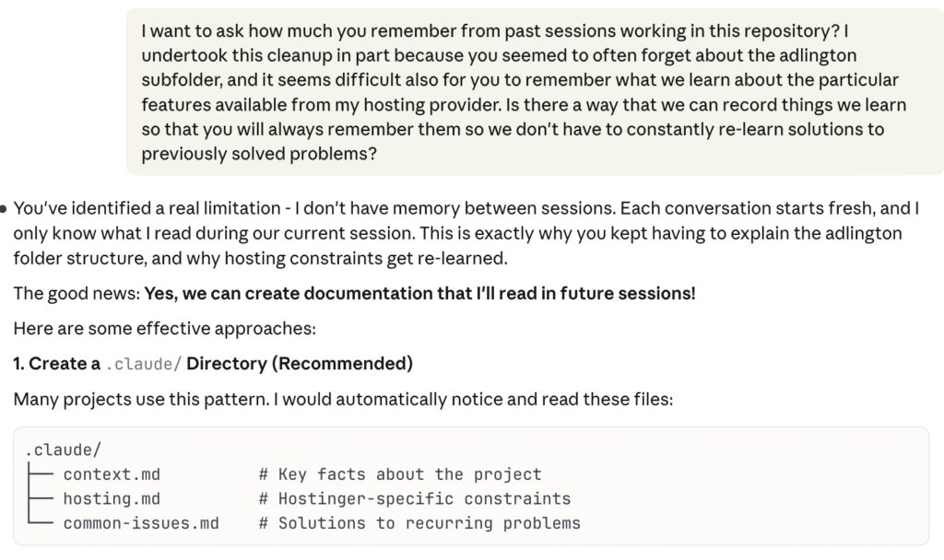Click the tree branch glyph beside hosting.md
Screen dimensions: 944x560
42,499
